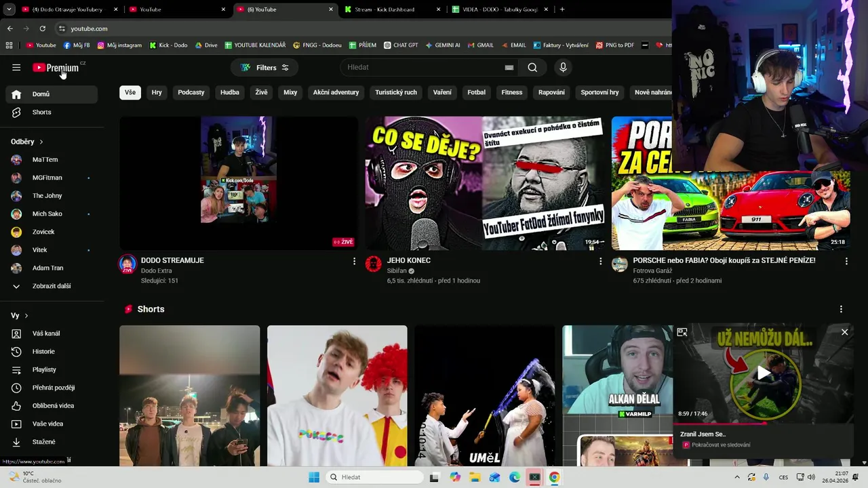868x488 pixels.
Task: Select the Sportovní hry chip
Action: click(x=599, y=92)
